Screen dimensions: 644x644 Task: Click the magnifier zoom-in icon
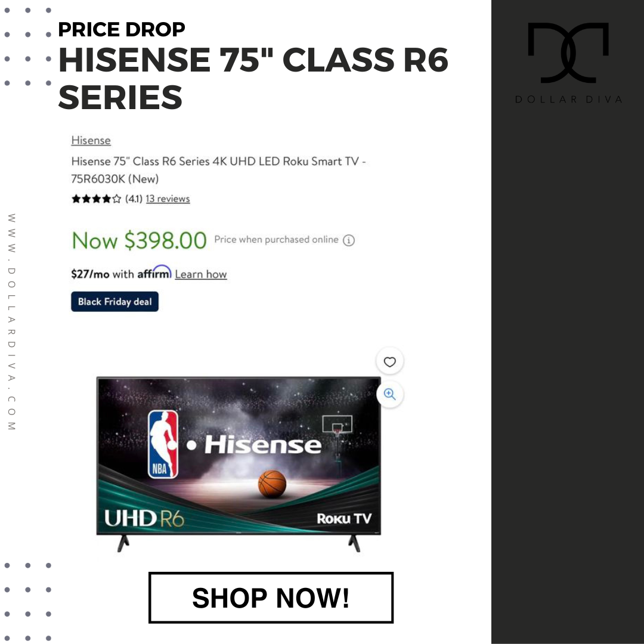389,394
